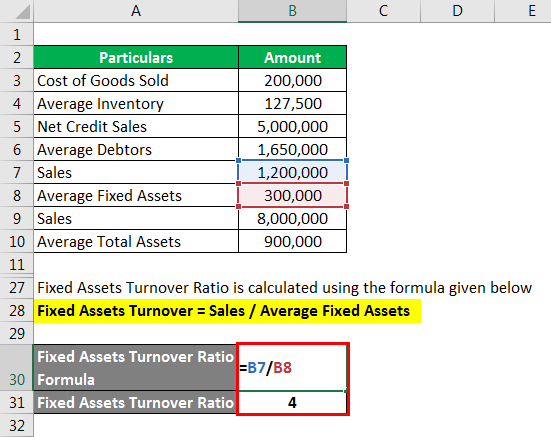The height and width of the screenshot is (437, 551).
Task: Select the Net Credit Sales cell
Action: pyautogui.click(x=136, y=126)
